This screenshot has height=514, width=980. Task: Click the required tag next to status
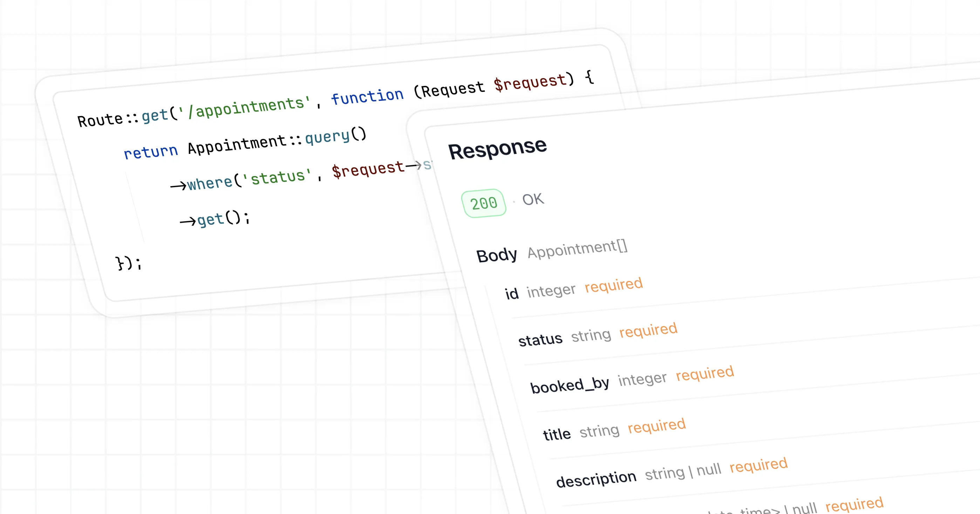pos(648,330)
